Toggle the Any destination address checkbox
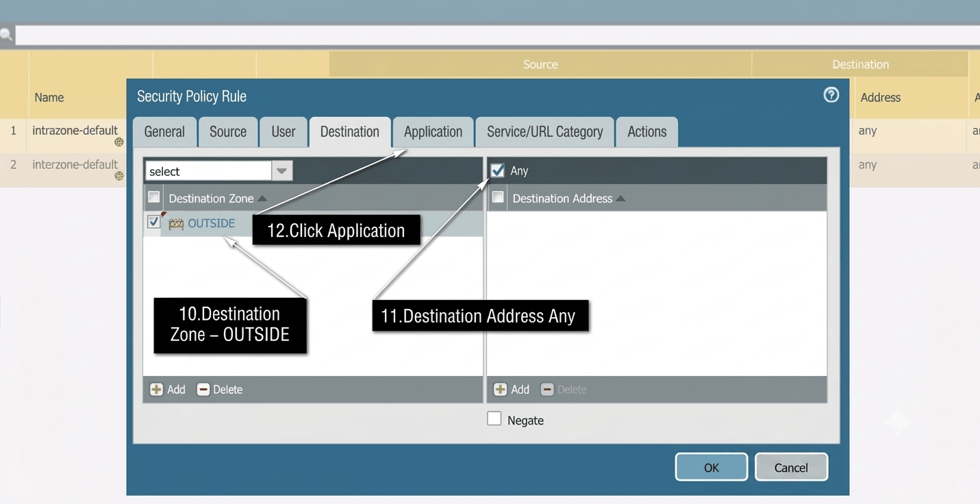 pos(498,170)
